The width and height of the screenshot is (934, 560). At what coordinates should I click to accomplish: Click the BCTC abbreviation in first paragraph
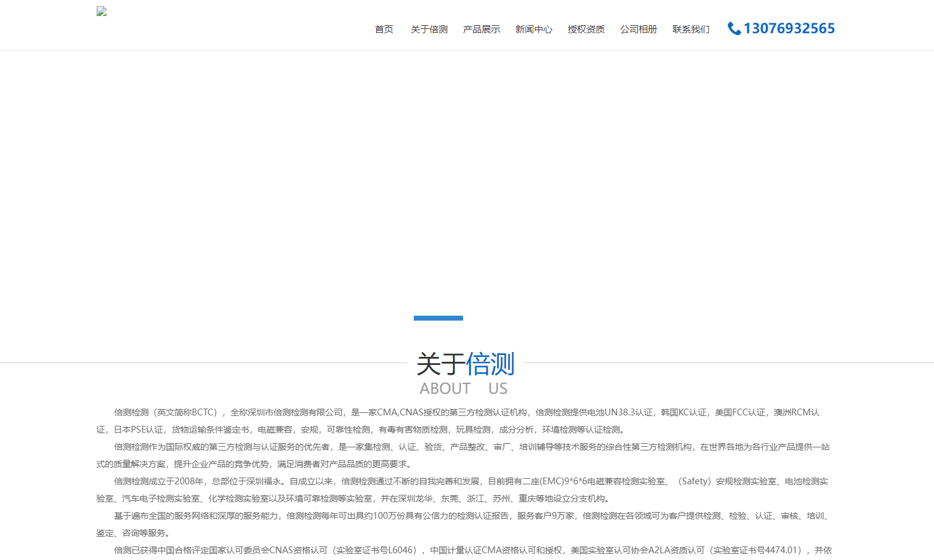tap(204, 412)
